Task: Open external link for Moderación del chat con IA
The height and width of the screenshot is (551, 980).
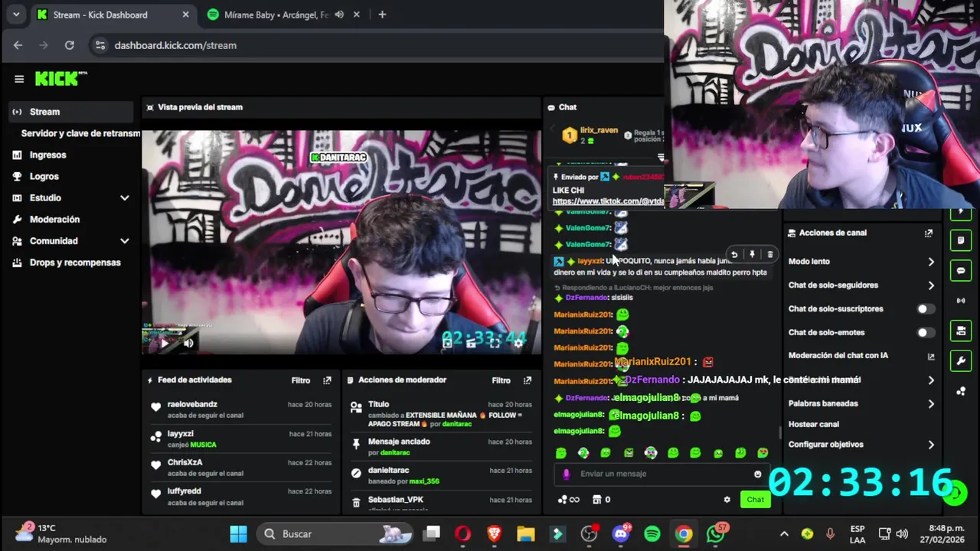Action: (931, 357)
